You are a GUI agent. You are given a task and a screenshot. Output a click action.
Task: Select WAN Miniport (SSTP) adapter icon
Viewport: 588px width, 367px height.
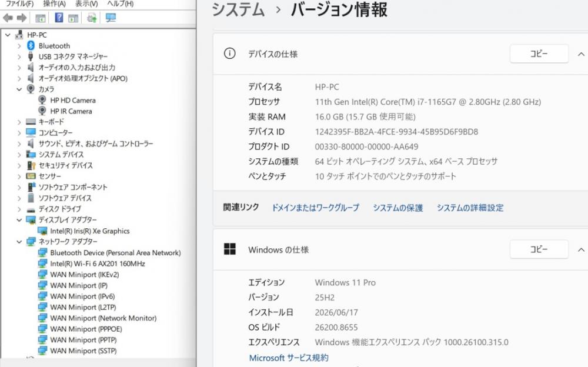(x=42, y=351)
